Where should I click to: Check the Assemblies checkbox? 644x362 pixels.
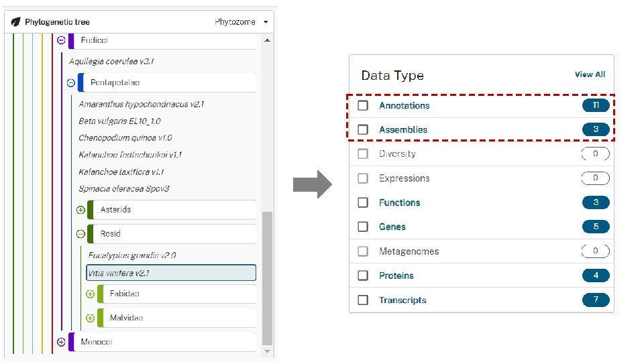[363, 130]
